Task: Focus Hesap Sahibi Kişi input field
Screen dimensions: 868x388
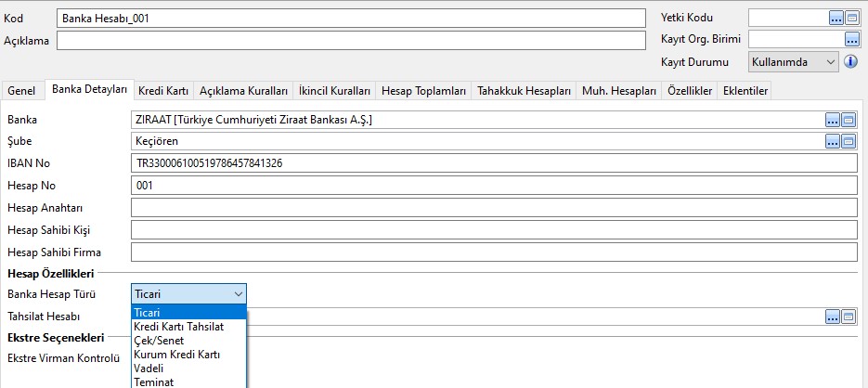Action: click(x=494, y=229)
